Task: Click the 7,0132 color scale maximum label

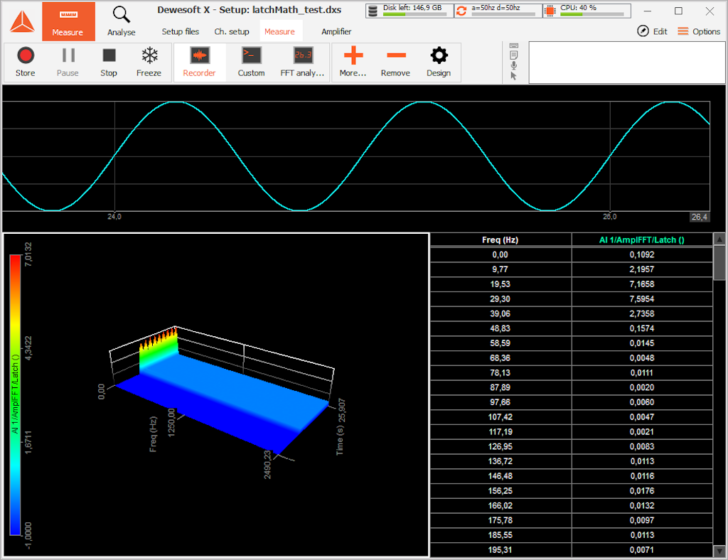Action: pyautogui.click(x=28, y=254)
